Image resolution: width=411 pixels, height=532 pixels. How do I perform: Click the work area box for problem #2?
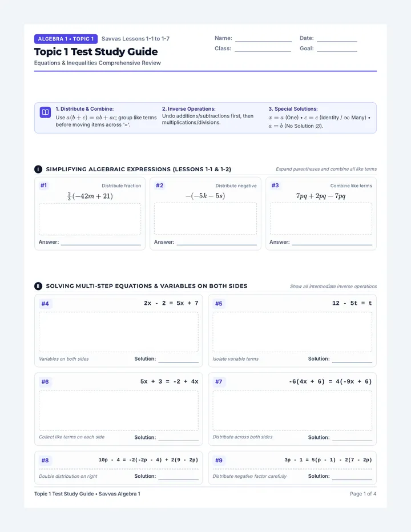[205, 219]
